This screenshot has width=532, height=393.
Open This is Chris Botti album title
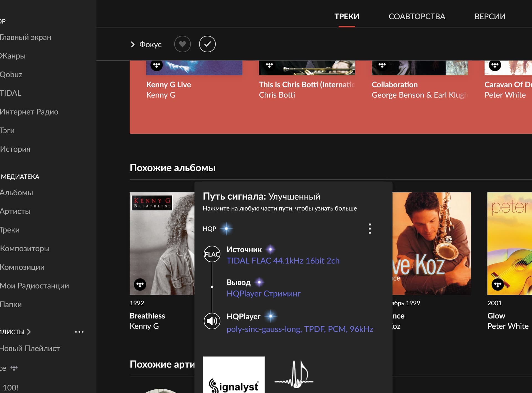click(307, 84)
